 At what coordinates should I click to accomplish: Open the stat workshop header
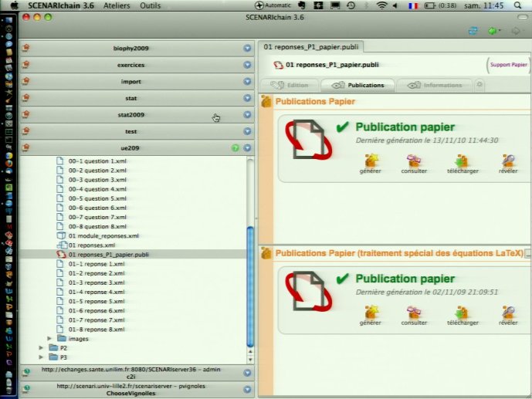(x=137, y=98)
